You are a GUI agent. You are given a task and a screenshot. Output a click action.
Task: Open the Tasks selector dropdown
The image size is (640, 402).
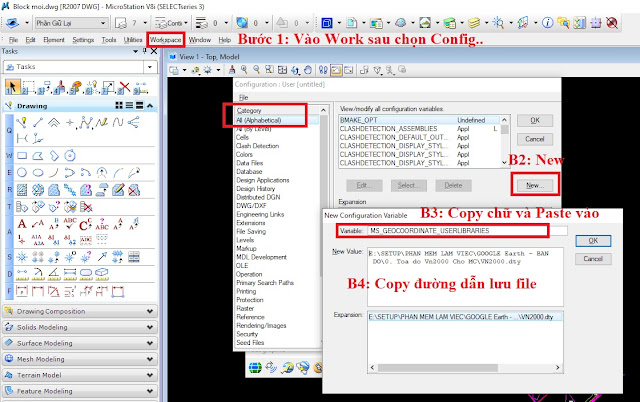pos(148,67)
